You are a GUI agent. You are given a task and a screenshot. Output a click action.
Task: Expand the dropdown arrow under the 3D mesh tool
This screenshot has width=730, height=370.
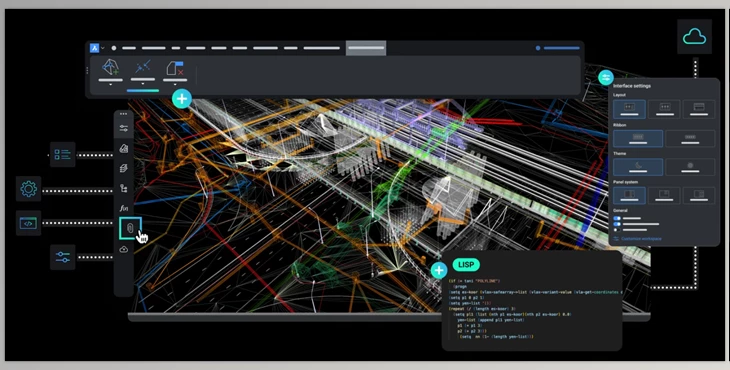[110, 85]
